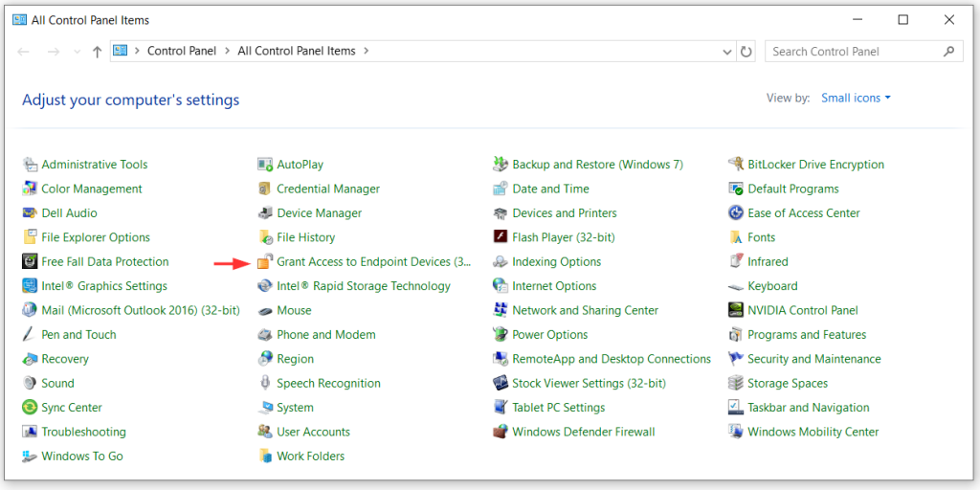Viewport: 980px width, 490px height.
Task: Open Sound settings link
Action: pyautogui.click(x=57, y=383)
